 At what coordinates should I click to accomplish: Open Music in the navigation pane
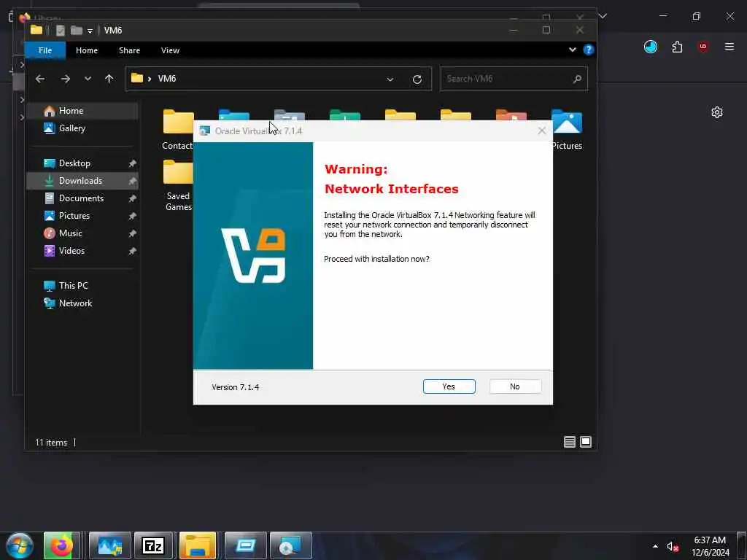pos(82,233)
